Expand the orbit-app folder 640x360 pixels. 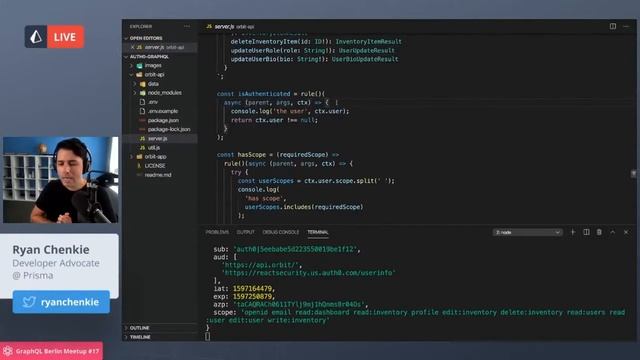[155, 157]
